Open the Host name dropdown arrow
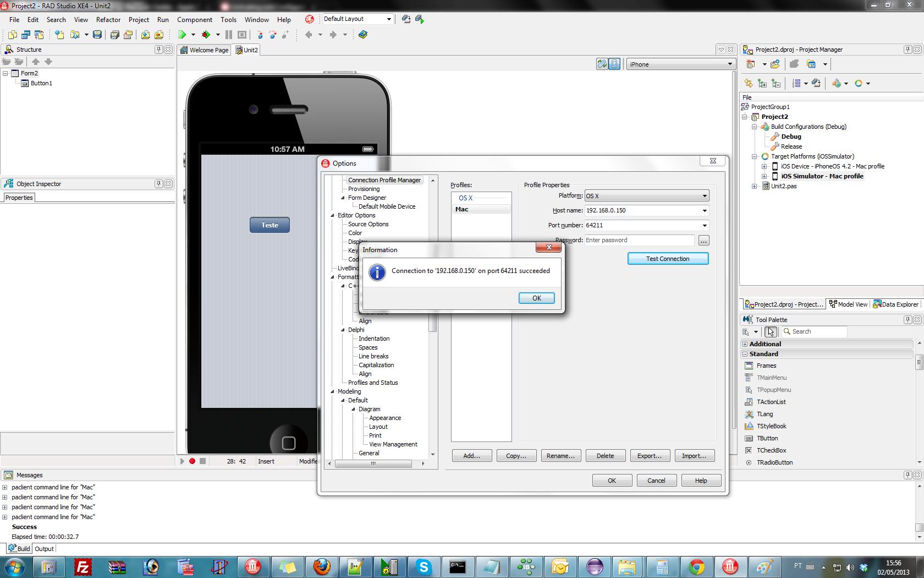The image size is (924, 578). 704,211
